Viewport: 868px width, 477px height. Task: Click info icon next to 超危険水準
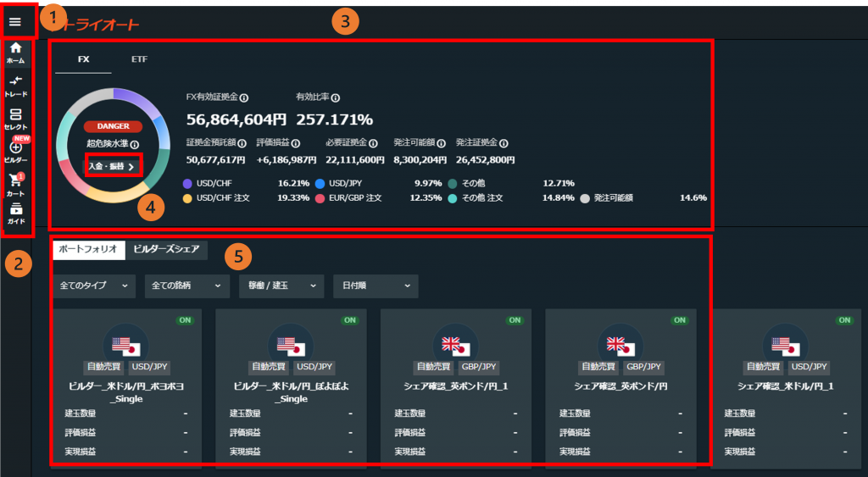135,145
